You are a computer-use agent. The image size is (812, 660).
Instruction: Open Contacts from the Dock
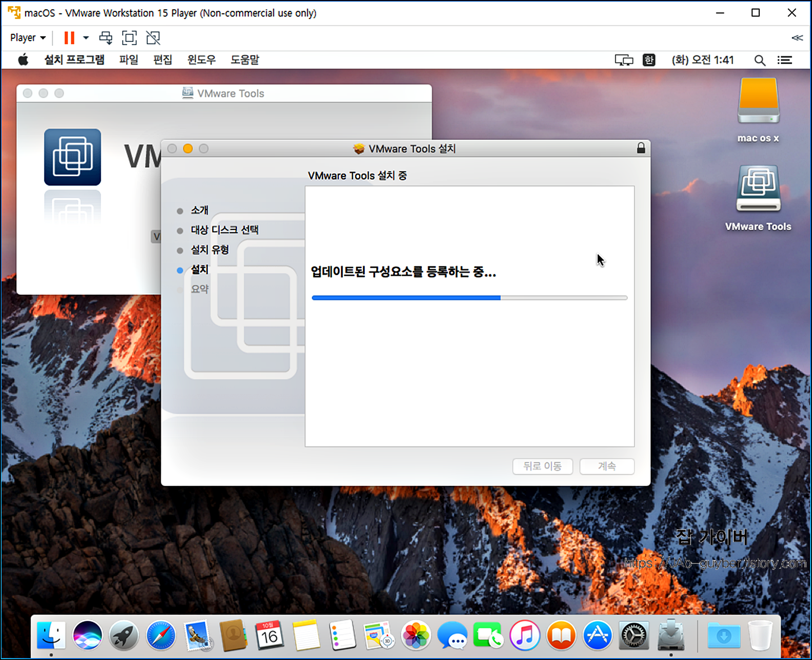coord(233,635)
